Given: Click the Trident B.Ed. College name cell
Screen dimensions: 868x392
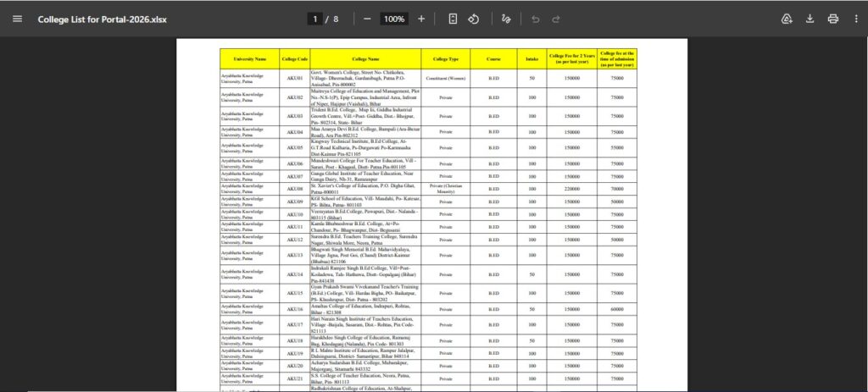Looking at the screenshot, I should click(x=365, y=116).
